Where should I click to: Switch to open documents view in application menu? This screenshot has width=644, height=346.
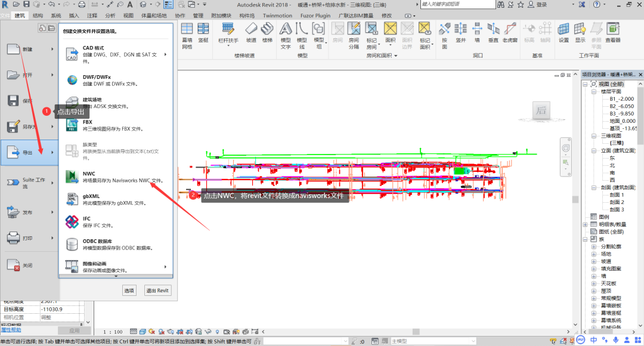click(x=51, y=28)
